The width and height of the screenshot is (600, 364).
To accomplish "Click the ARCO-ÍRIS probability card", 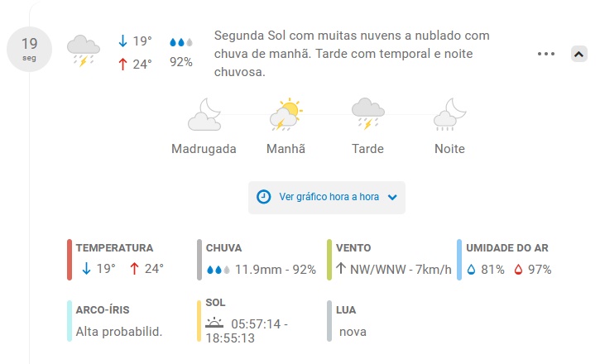I will pos(118,322).
